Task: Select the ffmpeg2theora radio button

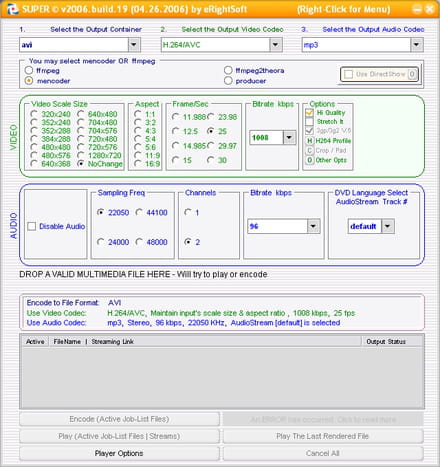Action: click(x=228, y=70)
